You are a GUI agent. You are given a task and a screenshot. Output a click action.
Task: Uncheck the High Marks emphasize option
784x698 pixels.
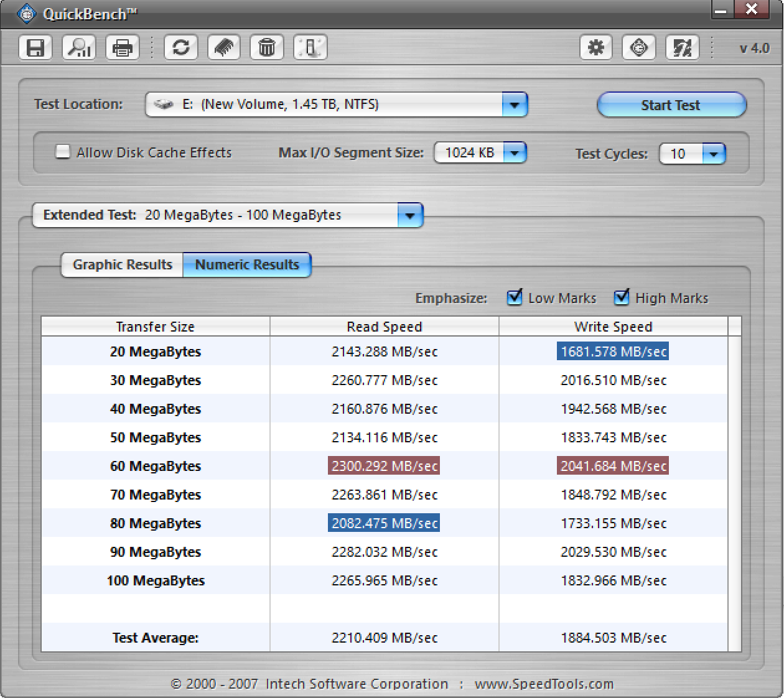coord(622,297)
